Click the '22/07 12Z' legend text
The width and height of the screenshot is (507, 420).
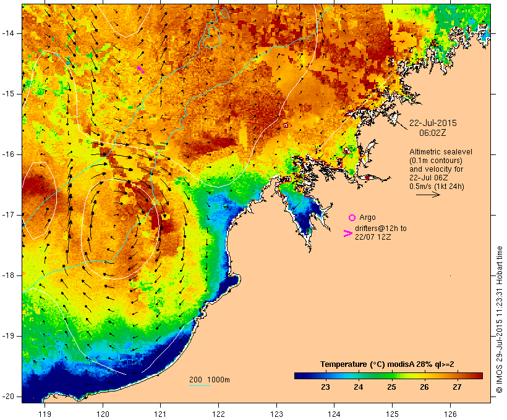[x=373, y=237]
